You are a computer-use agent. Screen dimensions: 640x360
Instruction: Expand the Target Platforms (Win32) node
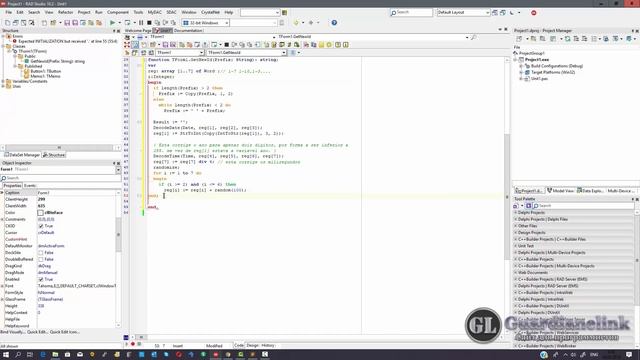[521, 72]
